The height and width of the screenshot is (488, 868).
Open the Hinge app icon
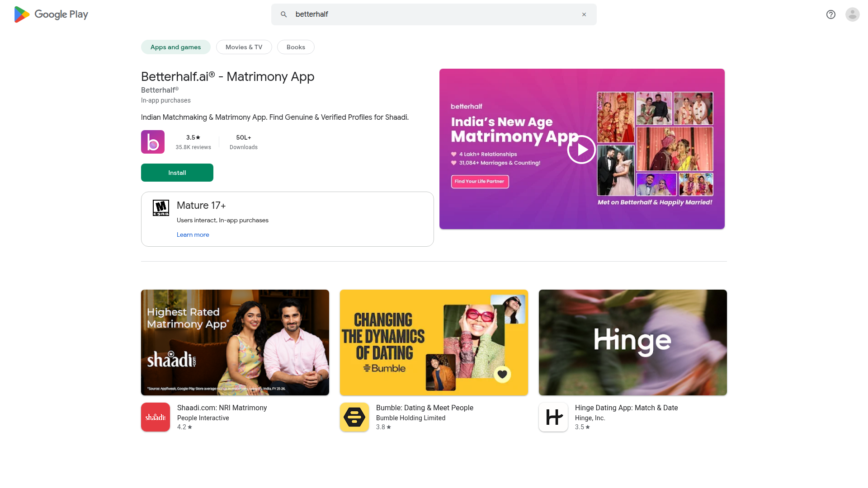553,417
